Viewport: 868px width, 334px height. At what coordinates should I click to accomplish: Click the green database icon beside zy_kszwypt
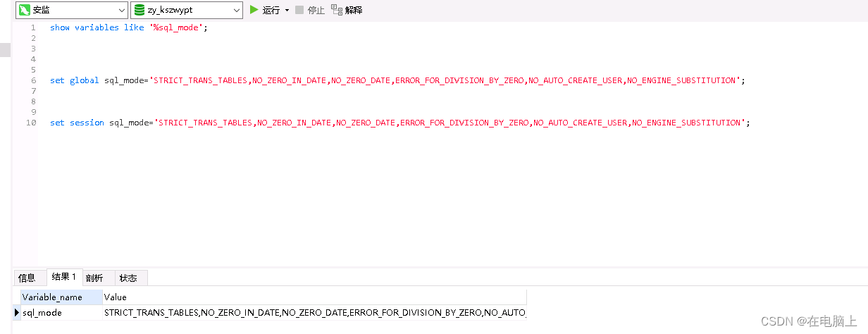139,10
